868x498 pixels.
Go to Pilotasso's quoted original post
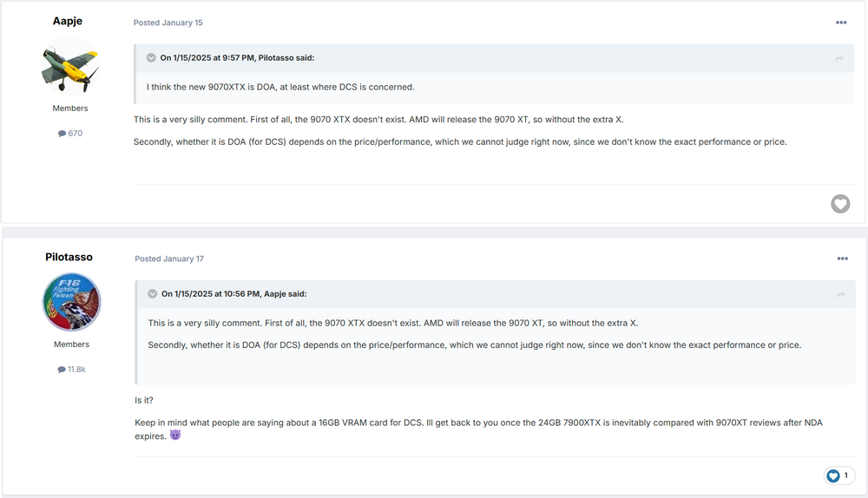839,58
